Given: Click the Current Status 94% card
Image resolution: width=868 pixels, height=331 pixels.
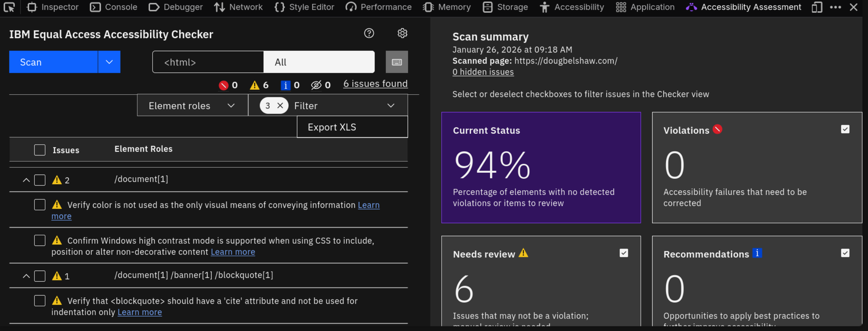Looking at the screenshot, I should 541,168.
